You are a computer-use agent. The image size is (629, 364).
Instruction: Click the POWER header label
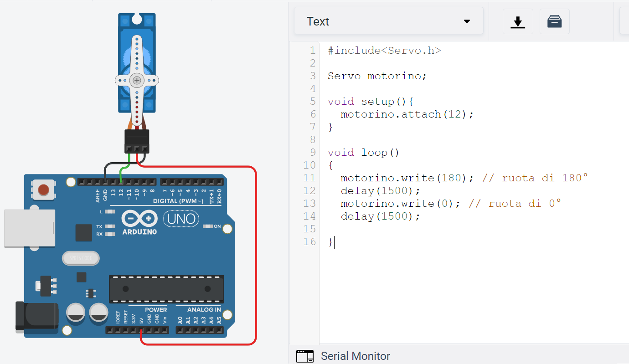pos(156,310)
